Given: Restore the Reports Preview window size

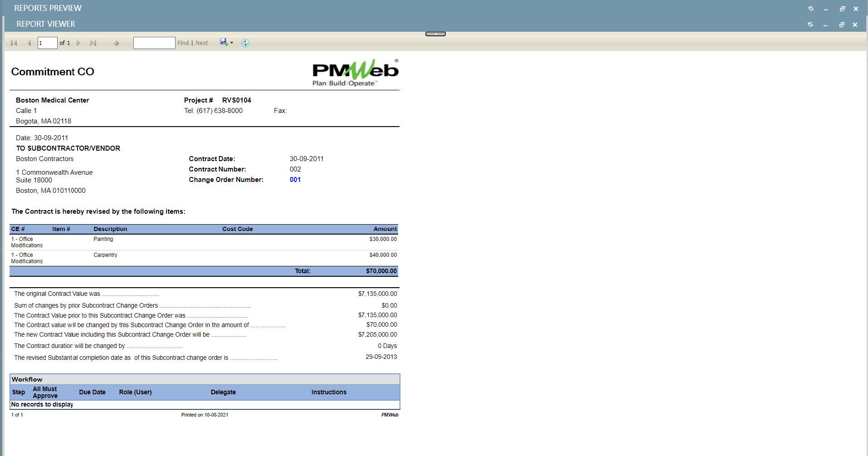Looking at the screenshot, I should tap(842, 9).
